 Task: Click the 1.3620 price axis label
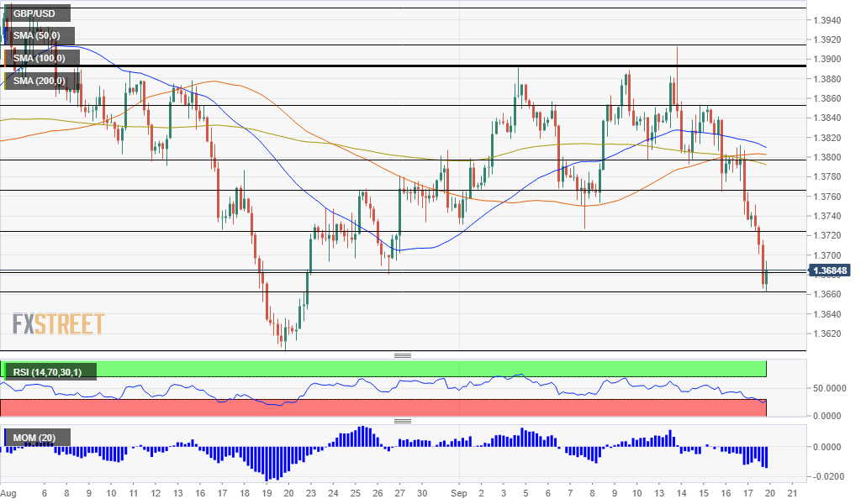826,333
